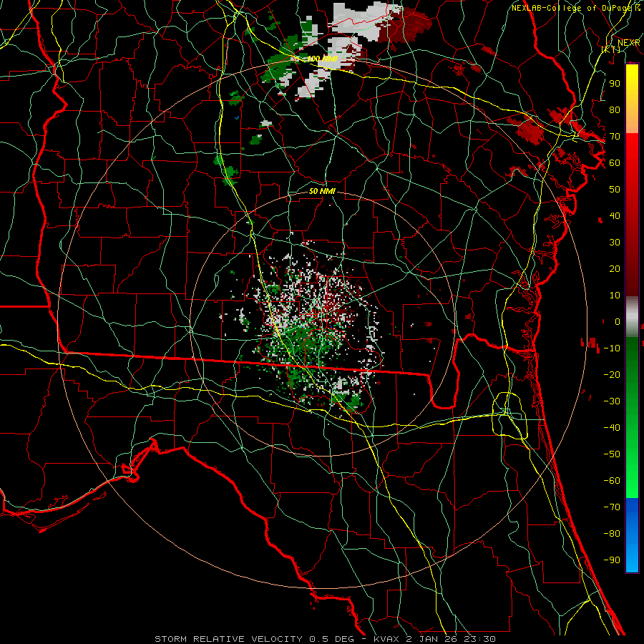Click the 20 label on the velocity legend
Image resolution: width=644 pixels, height=644 pixels.
(x=615, y=269)
